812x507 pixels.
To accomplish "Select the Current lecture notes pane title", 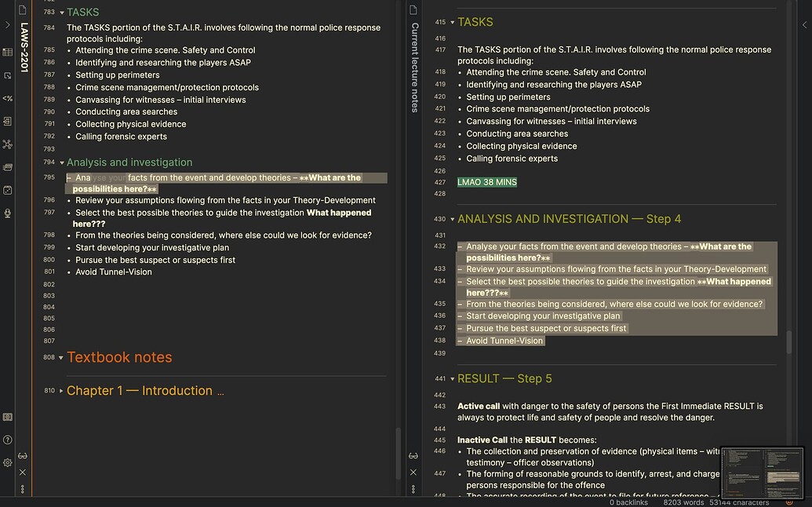I will pos(415,67).
